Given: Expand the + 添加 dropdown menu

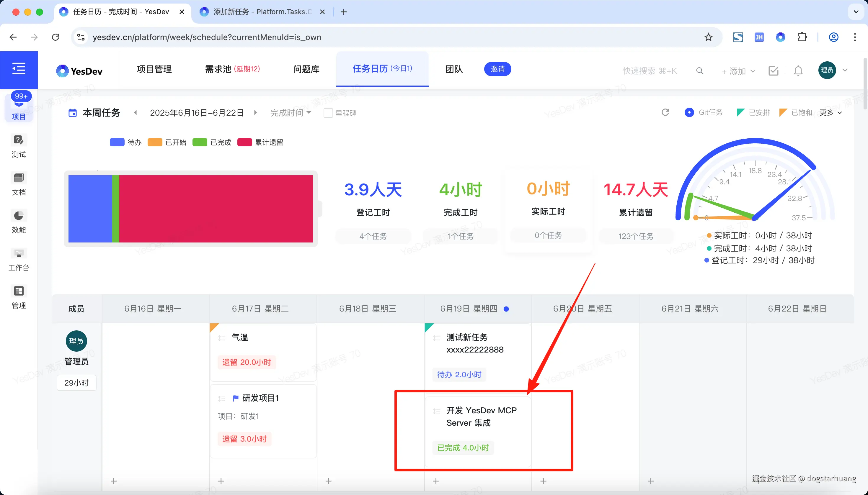Looking at the screenshot, I should click(x=738, y=71).
